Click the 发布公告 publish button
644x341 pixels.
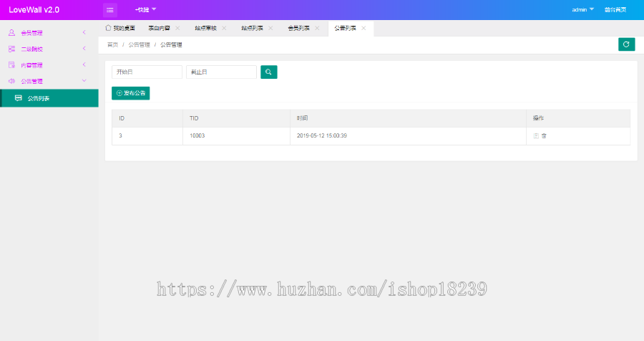tap(131, 93)
